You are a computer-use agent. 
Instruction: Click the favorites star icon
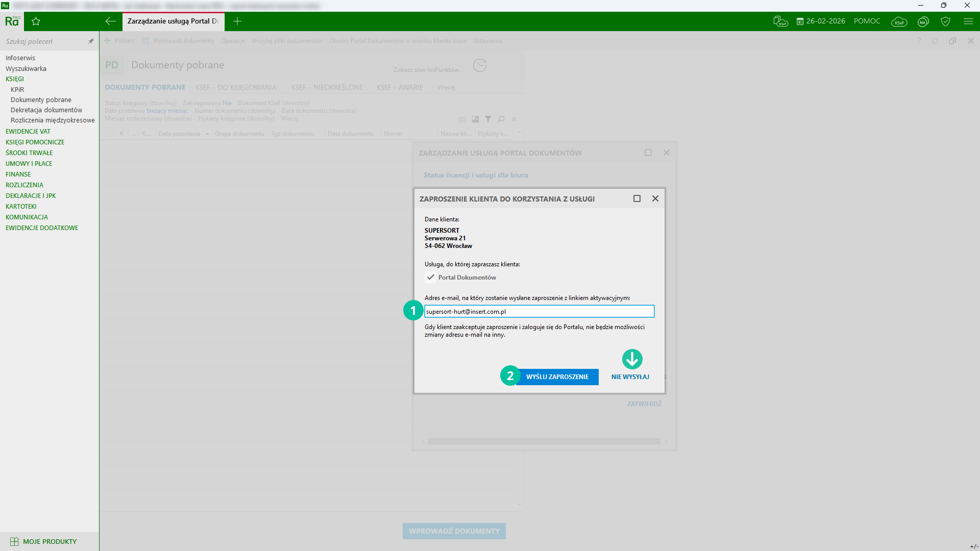[x=36, y=21]
